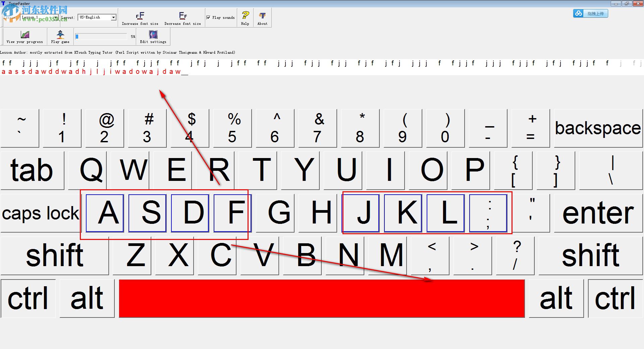Open the US-English layout dropdown

pyautogui.click(x=113, y=17)
